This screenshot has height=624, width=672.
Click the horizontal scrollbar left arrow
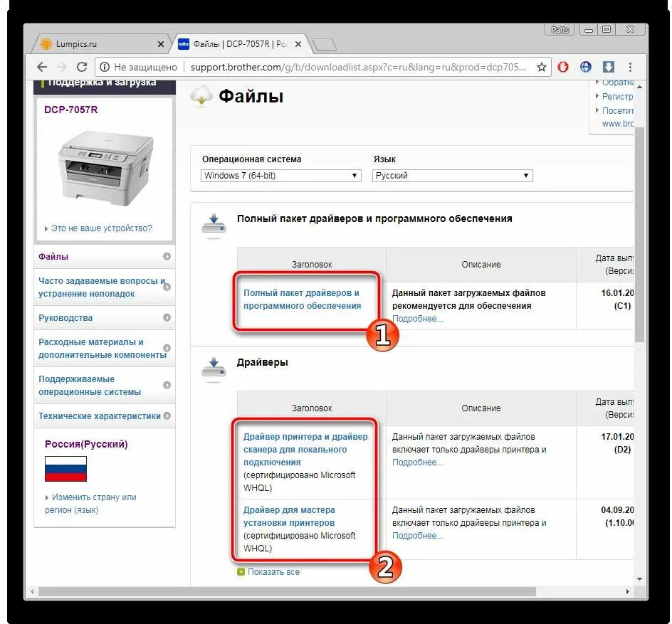(32, 591)
